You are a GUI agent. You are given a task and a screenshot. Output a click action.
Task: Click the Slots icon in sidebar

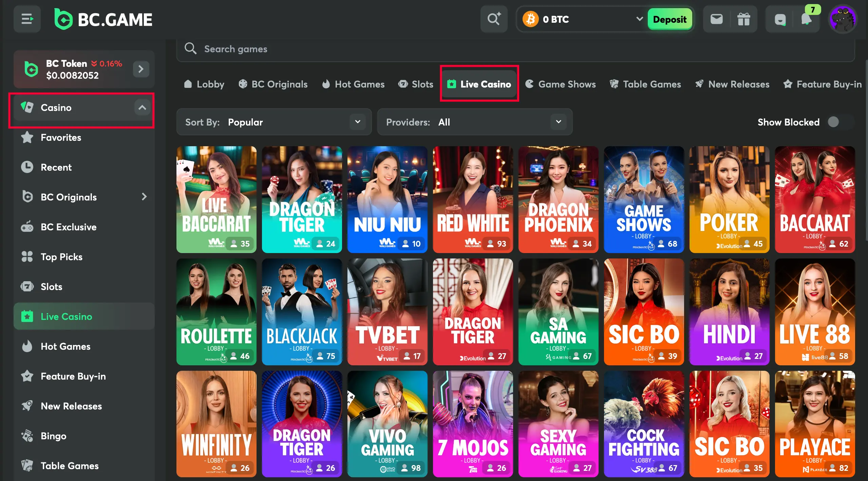27,287
